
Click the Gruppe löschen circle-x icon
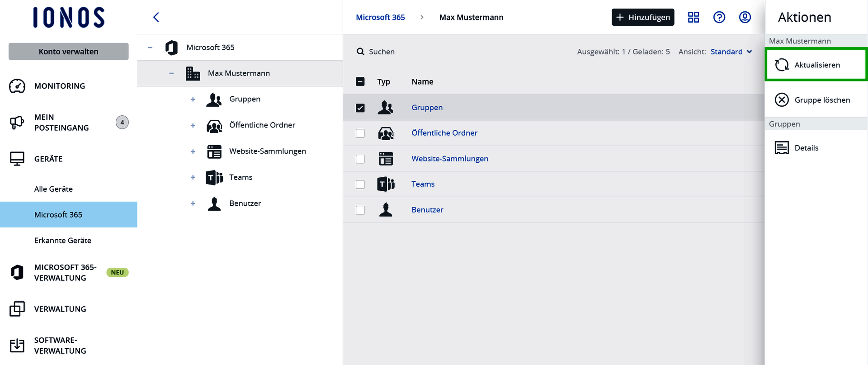pyautogui.click(x=782, y=100)
